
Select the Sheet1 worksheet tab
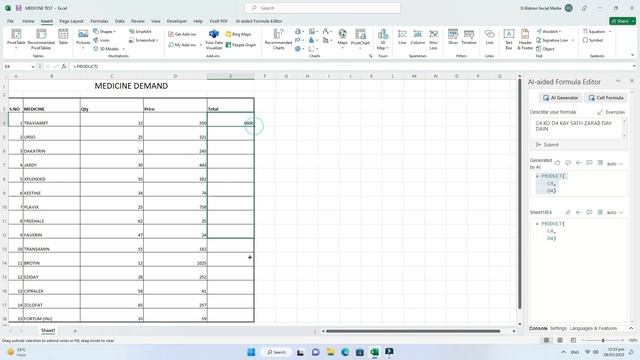tap(48, 330)
